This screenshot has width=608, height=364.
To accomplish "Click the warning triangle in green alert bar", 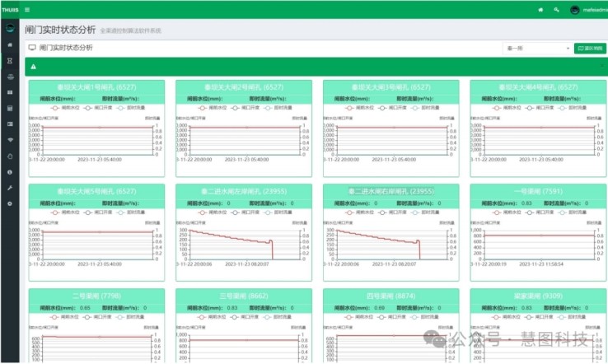I will (34, 67).
